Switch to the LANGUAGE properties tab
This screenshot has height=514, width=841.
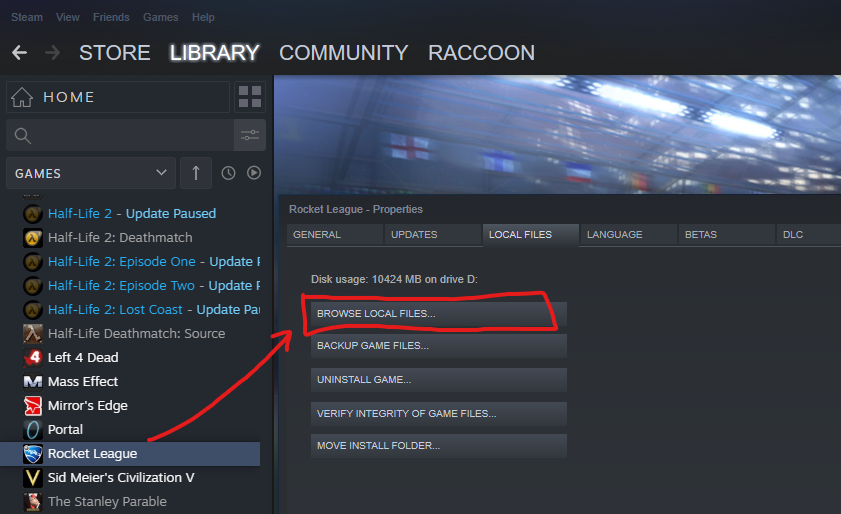point(629,235)
